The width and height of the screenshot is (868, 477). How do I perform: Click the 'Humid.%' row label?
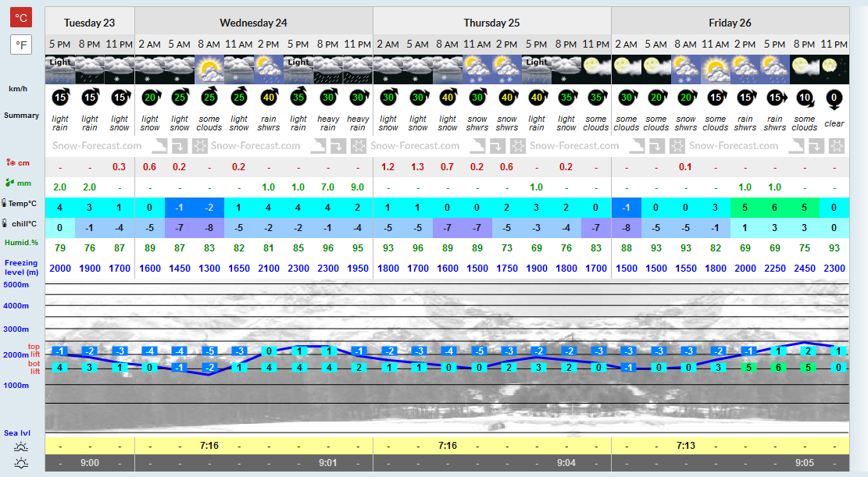tap(21, 242)
